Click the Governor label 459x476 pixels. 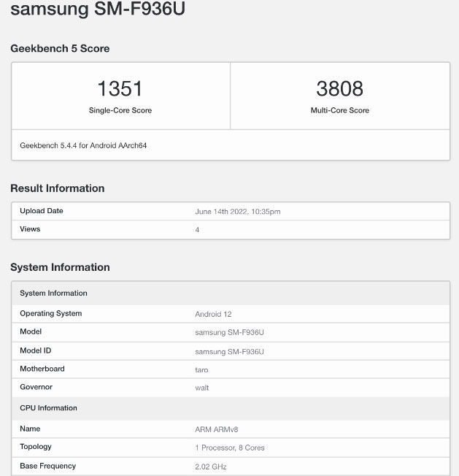(x=36, y=387)
